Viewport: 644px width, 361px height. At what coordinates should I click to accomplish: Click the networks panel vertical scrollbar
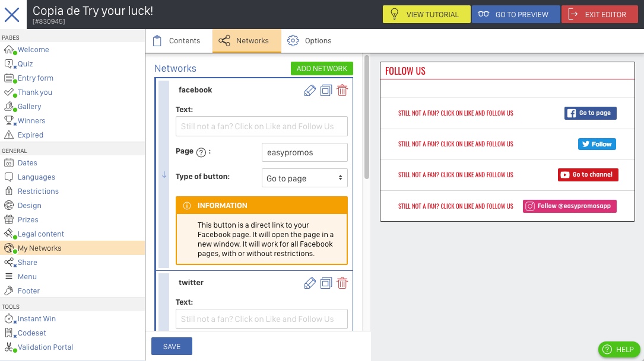pyautogui.click(x=366, y=117)
